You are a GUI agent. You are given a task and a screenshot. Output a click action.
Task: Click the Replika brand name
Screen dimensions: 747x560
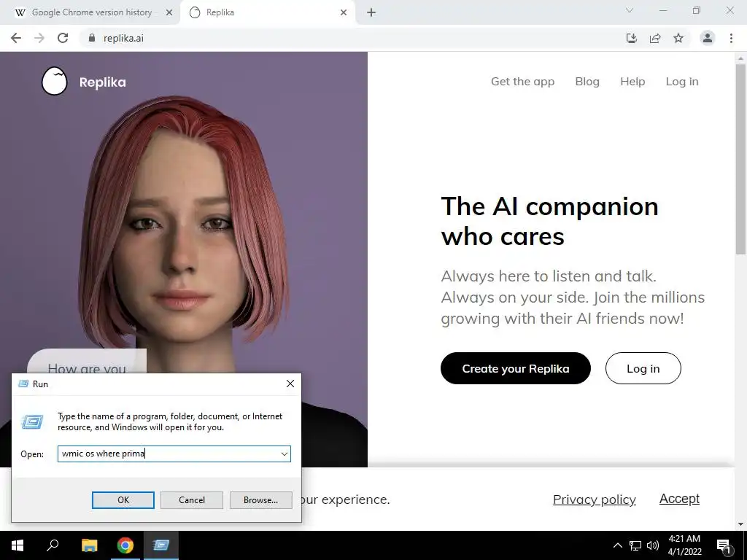point(102,82)
